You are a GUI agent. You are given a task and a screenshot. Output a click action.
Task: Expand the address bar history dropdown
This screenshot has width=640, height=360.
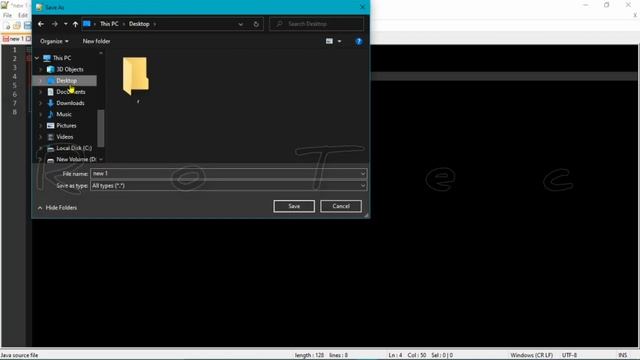[240, 24]
